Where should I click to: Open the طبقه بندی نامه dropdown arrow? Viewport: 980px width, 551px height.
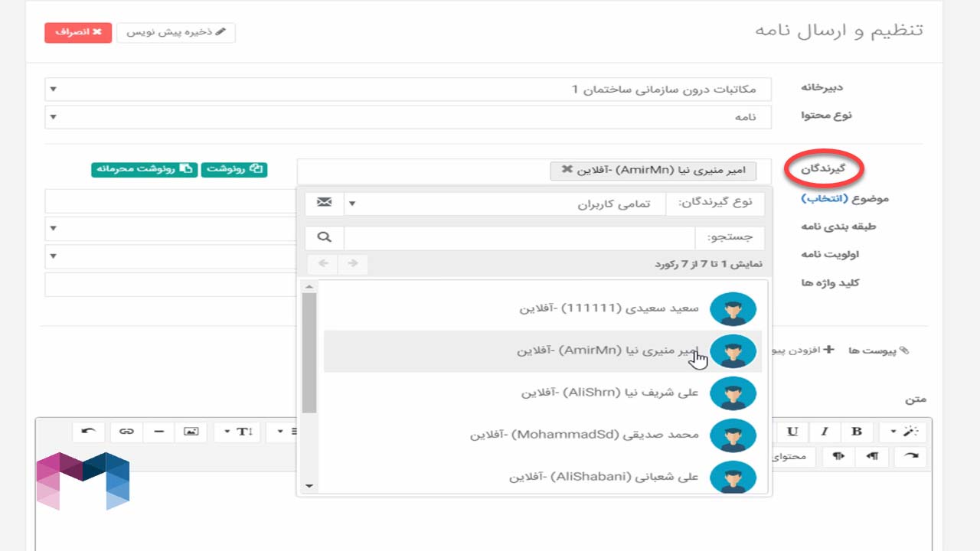point(53,228)
